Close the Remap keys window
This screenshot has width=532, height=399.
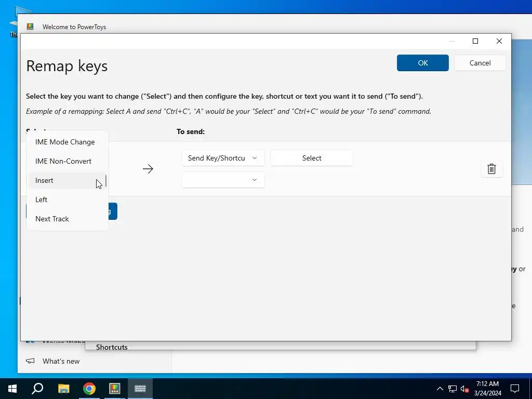(x=499, y=41)
